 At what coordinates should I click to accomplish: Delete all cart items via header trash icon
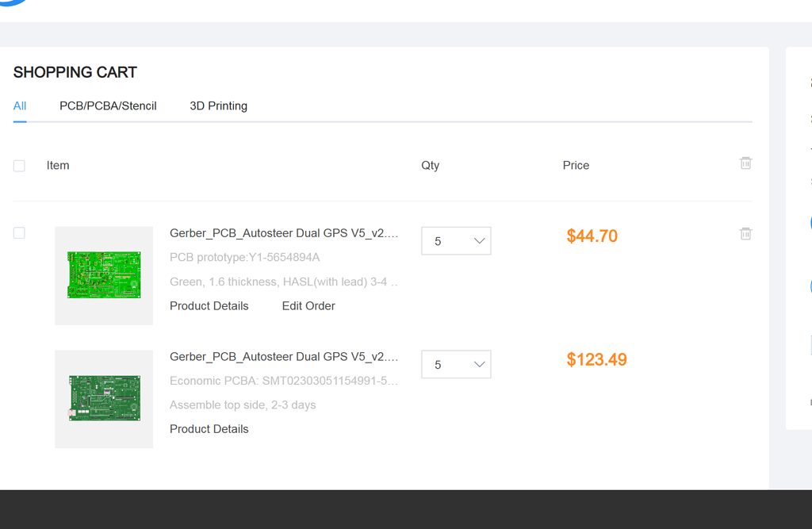click(745, 162)
